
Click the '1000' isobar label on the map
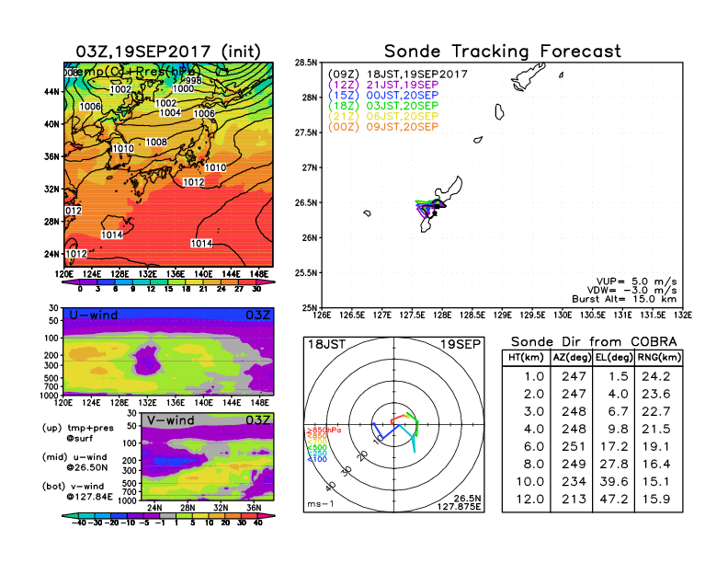click(183, 88)
